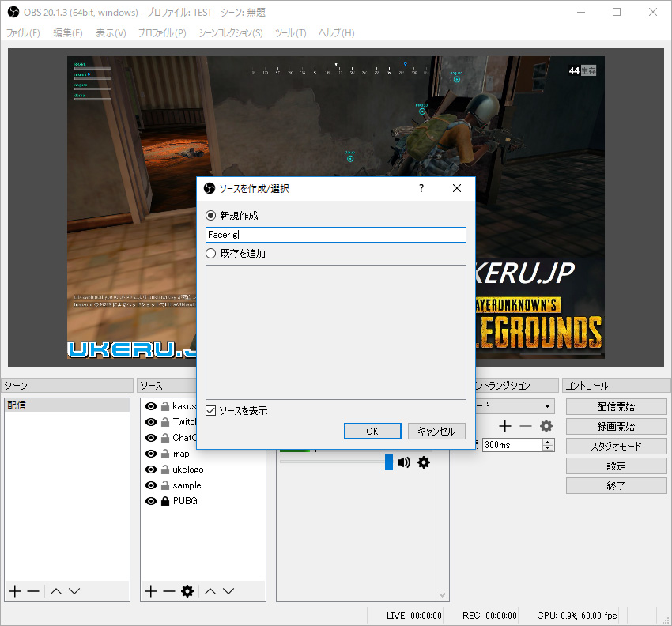Open the ツール(T) menu
The width and height of the screenshot is (672, 626).
[x=291, y=33]
